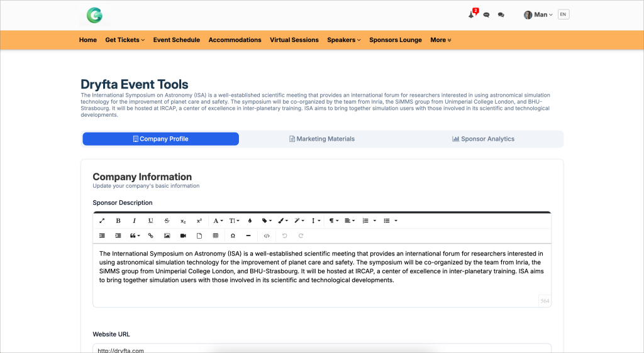Viewport: 644px width, 353px height.
Task: Open the double speech bubbles chat icon
Action: [x=501, y=14]
